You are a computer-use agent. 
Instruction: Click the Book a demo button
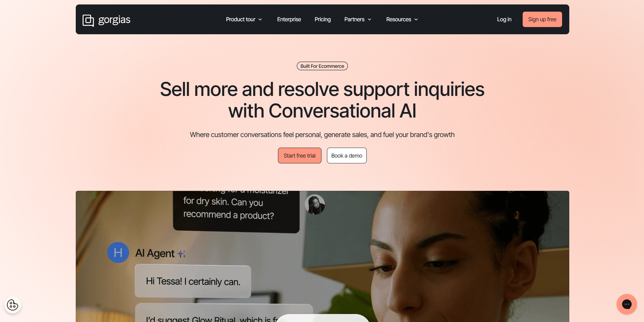[x=347, y=156]
